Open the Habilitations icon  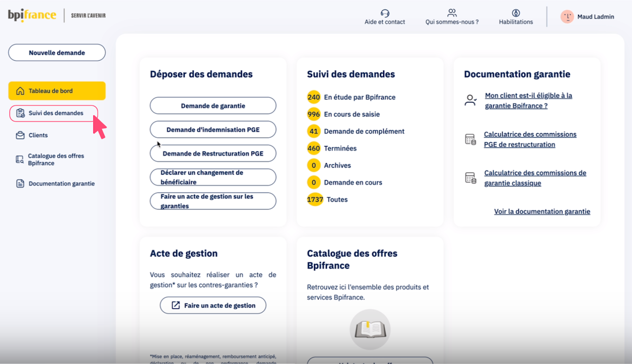pos(516,13)
